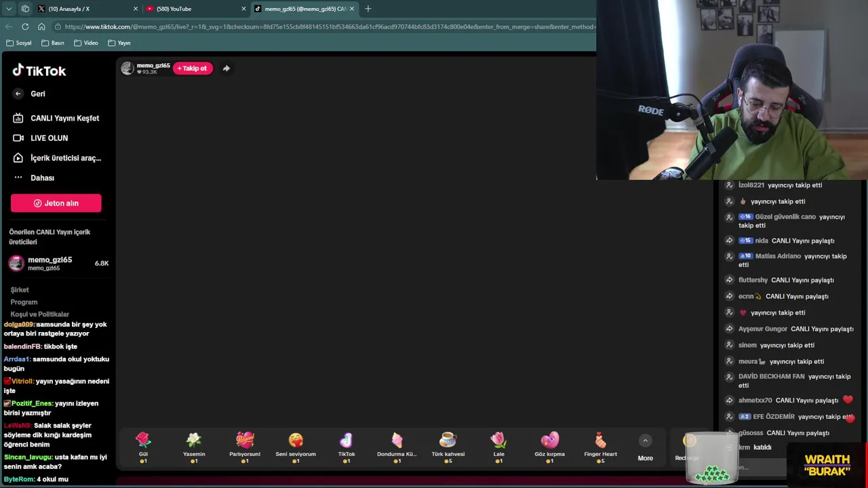Click ahmetxx70 username in chat
Screen dimensions: 868x488
tap(755, 401)
